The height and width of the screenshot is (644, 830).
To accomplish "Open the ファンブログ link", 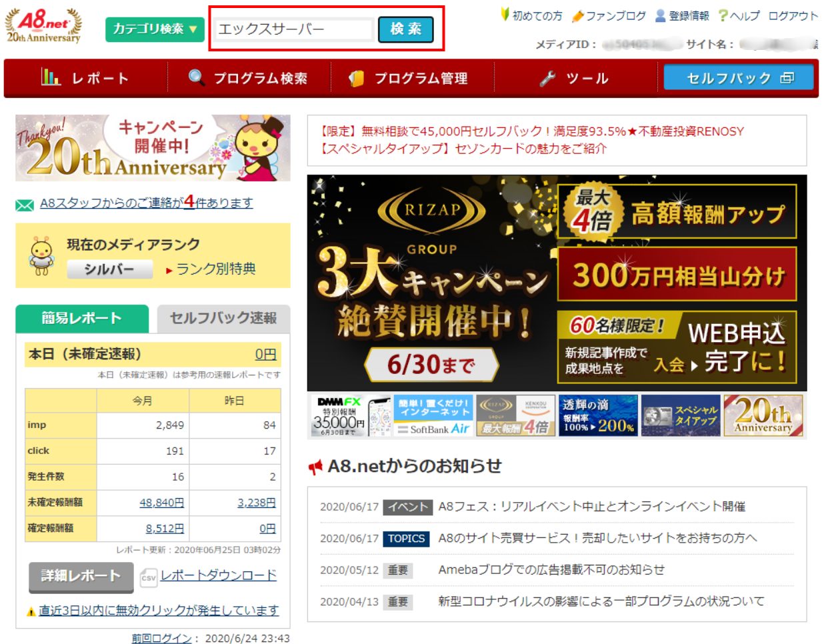I will 616,15.
